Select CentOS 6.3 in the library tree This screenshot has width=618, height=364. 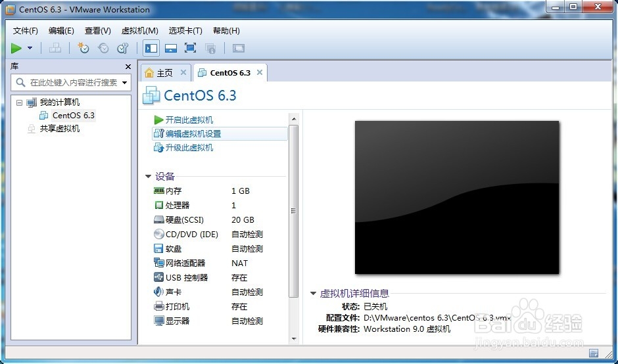click(x=74, y=116)
